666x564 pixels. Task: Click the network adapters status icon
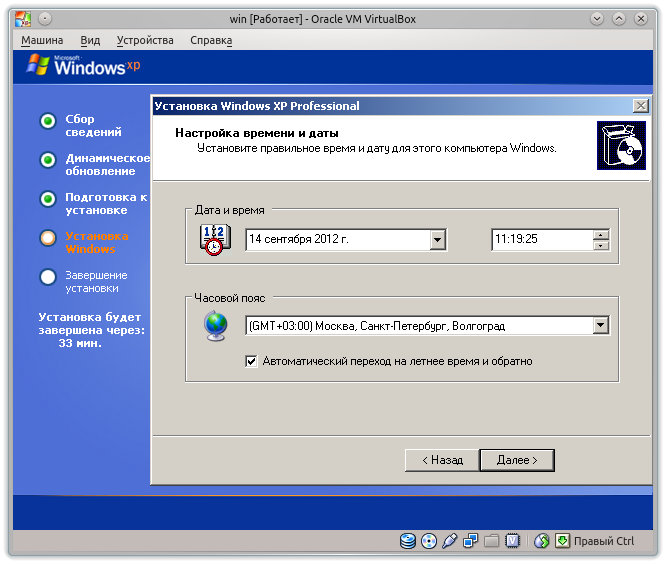pos(470,541)
